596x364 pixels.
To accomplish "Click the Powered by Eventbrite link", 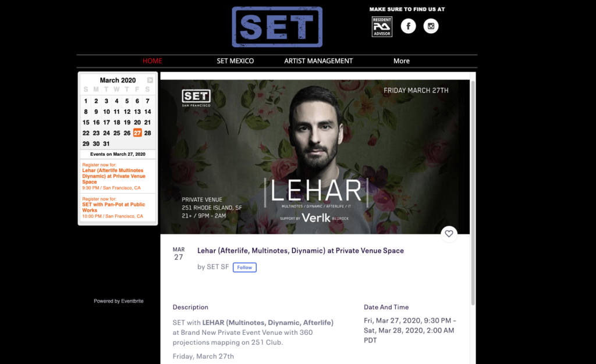I will click(119, 301).
